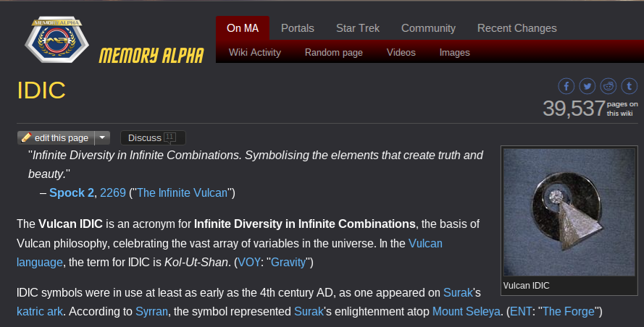Click the pencil icon on edit button

tap(26, 137)
